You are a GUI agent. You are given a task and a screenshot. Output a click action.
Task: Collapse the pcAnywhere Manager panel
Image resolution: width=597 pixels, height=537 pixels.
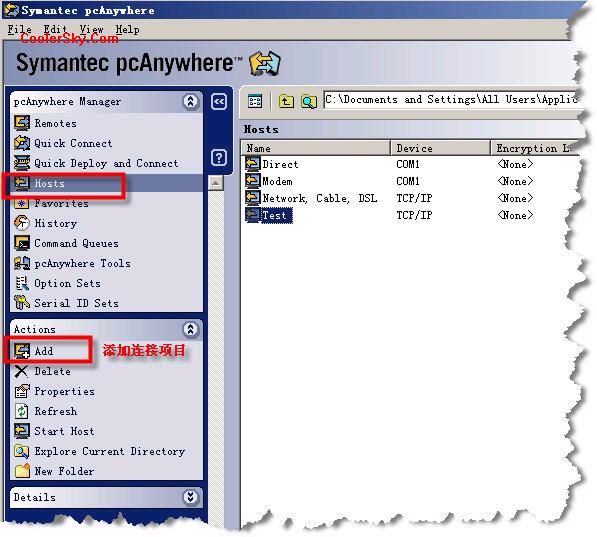click(190, 101)
